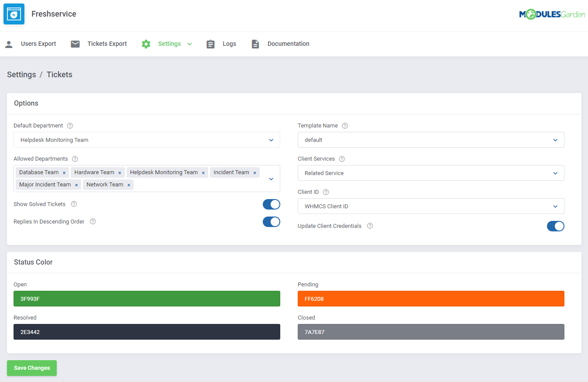Click the Network Team tag label
The image size is (588, 382).
(x=105, y=185)
